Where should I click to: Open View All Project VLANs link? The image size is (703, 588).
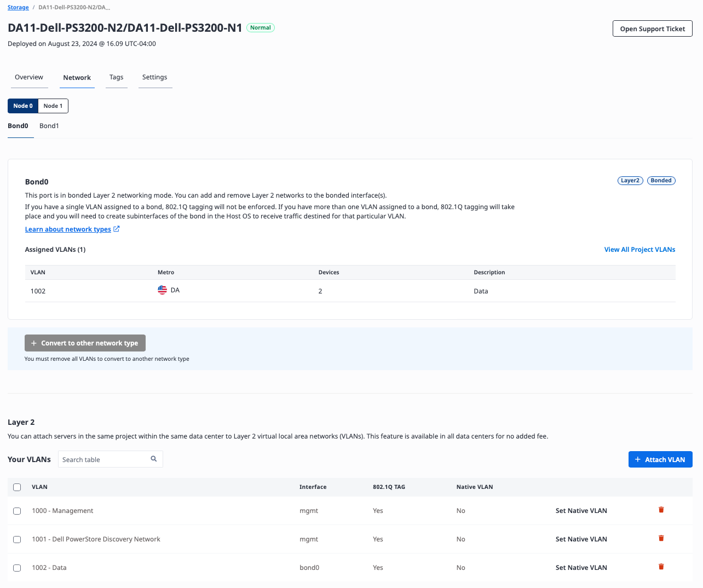639,249
